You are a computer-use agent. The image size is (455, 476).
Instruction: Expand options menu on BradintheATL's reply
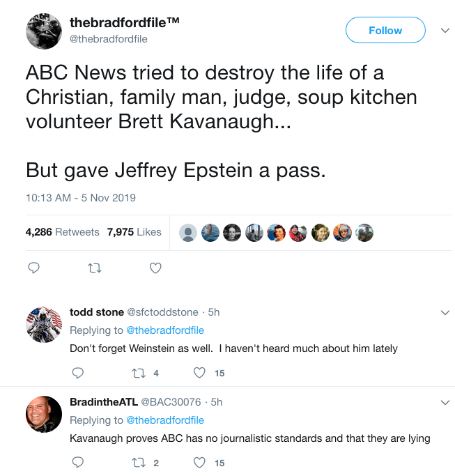pyautogui.click(x=445, y=403)
